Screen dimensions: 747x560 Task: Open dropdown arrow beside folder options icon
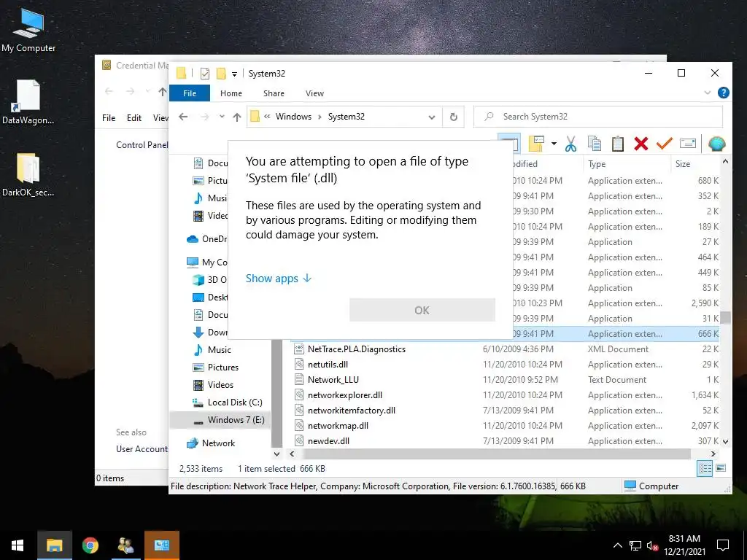(554, 144)
